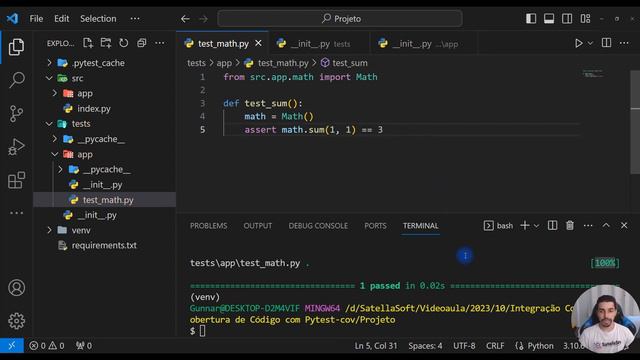Switch to the __init__.py ...\app tab
This screenshot has height=360, width=640.
pos(424,44)
